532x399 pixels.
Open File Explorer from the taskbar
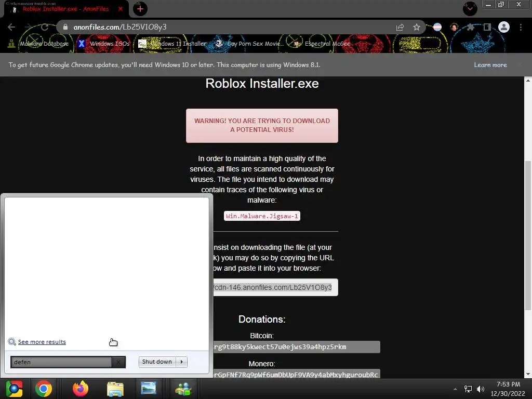115,389
